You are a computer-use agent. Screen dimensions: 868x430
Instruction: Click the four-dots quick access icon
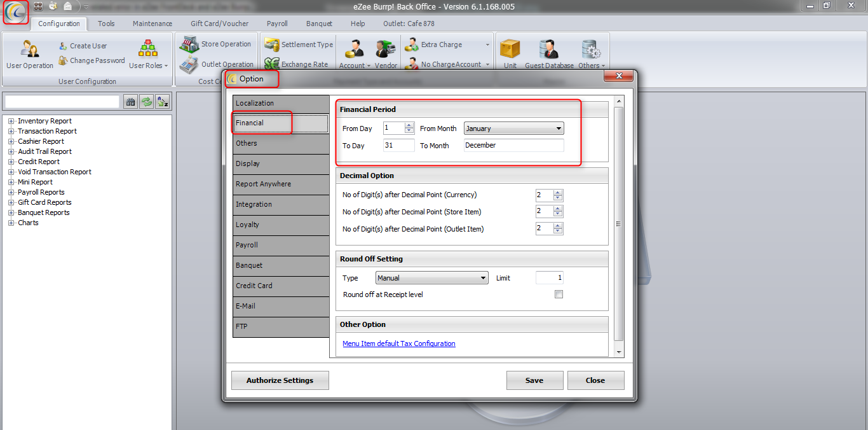[39, 6]
